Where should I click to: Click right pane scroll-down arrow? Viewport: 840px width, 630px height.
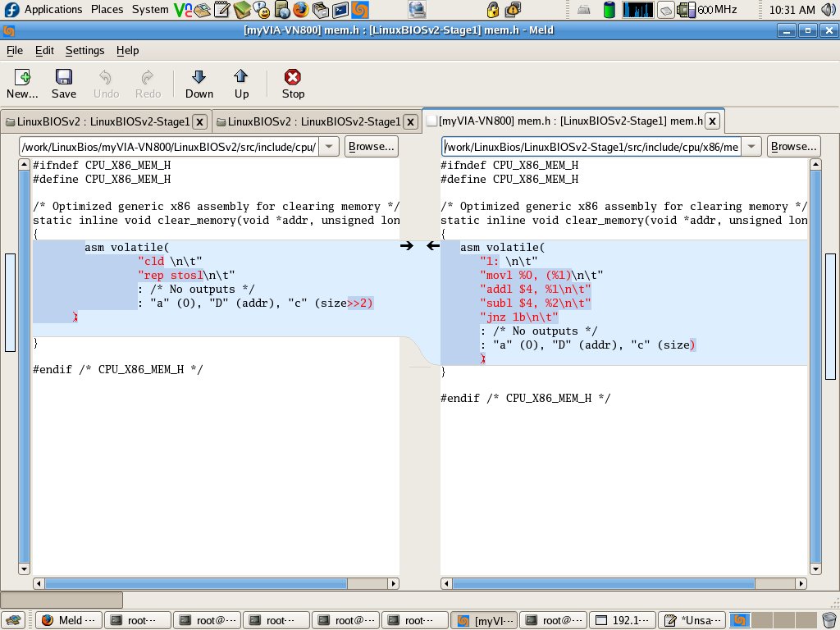coord(815,569)
